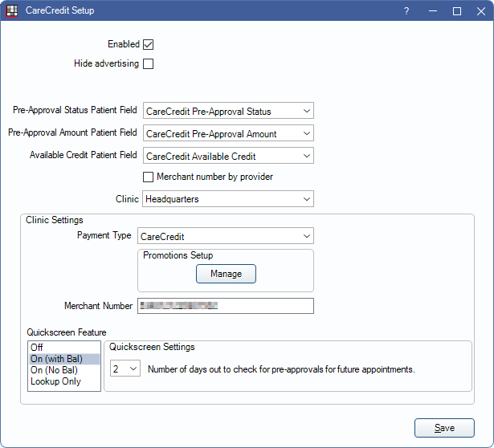Check the Hide advertising checkbox

148,63
